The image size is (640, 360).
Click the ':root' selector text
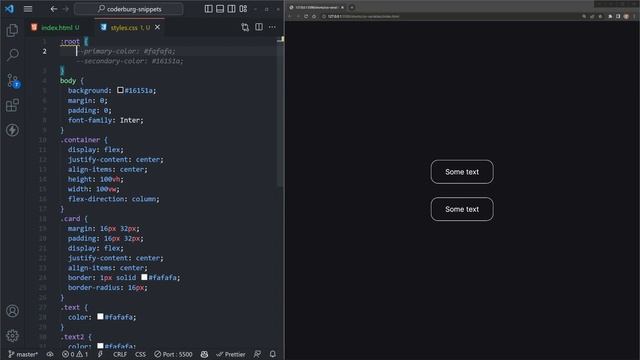[x=70, y=41]
